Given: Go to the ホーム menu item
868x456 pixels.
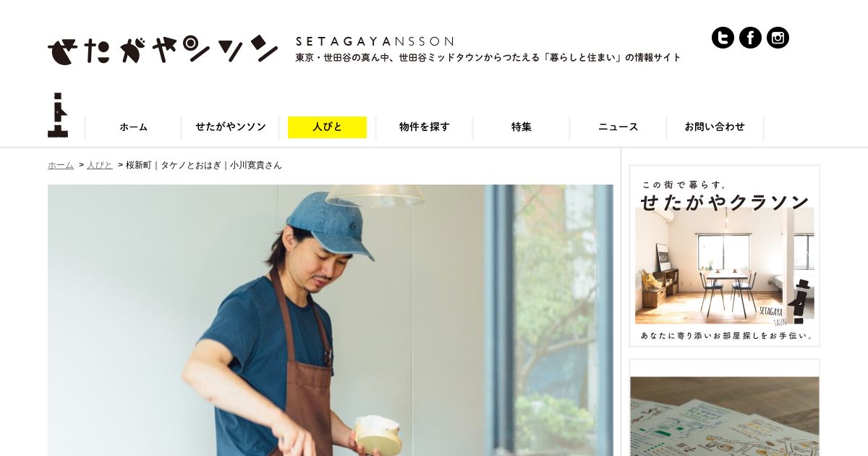Looking at the screenshot, I should click(133, 127).
